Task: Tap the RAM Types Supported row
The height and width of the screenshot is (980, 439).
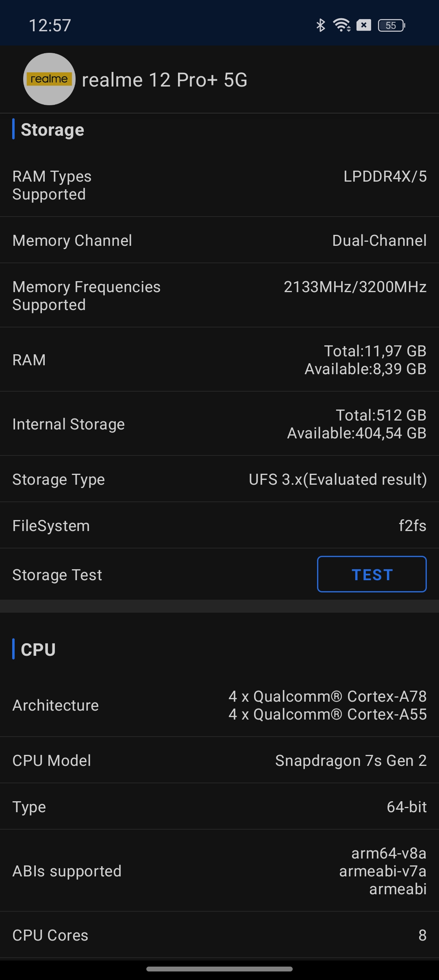Action: click(x=219, y=185)
